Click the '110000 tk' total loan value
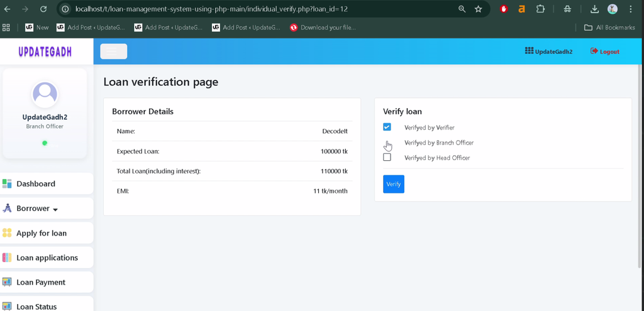 (x=334, y=171)
